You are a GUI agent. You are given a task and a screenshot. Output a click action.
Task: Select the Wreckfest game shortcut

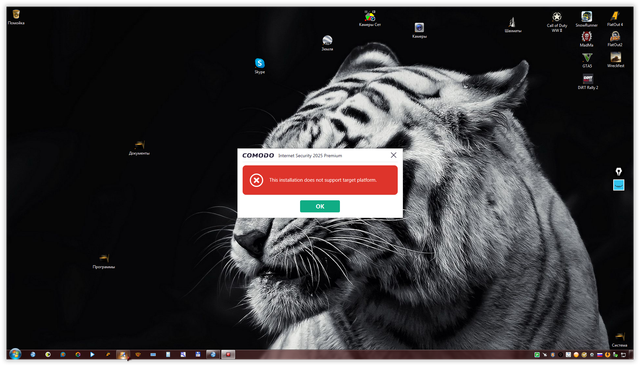(616, 60)
